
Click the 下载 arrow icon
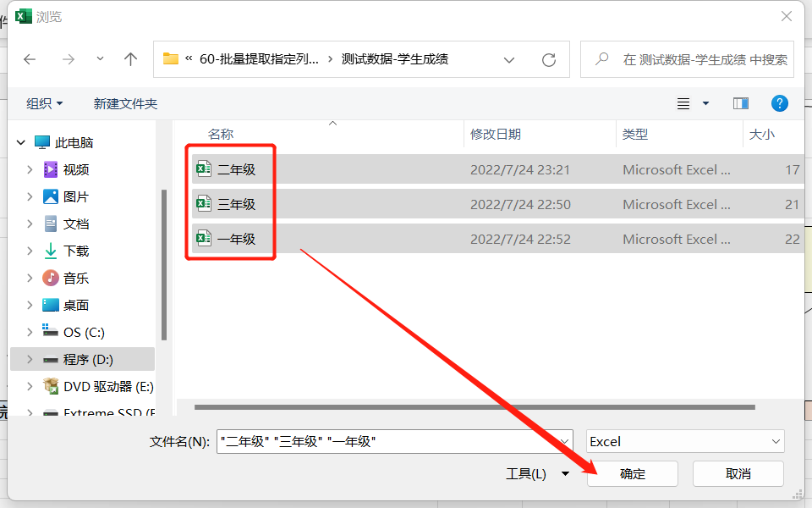pos(51,251)
